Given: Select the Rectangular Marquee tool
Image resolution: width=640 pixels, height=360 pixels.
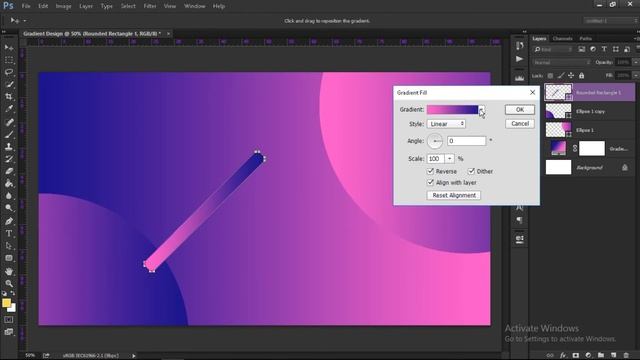Looking at the screenshot, I should coord(9,60).
